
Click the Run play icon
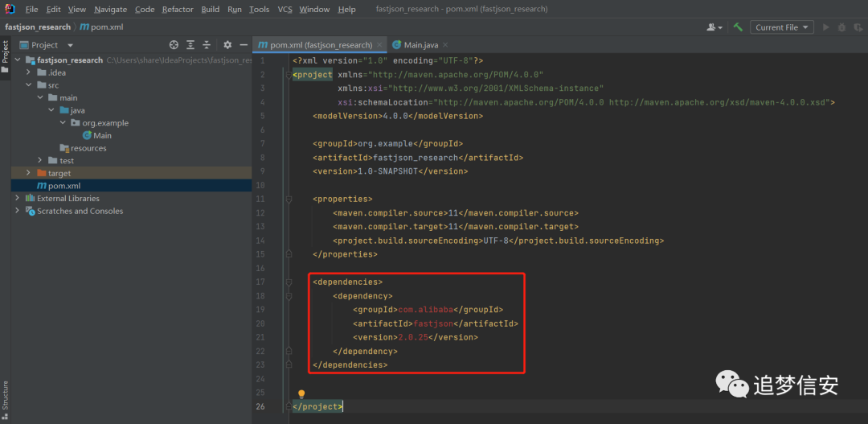coord(826,27)
